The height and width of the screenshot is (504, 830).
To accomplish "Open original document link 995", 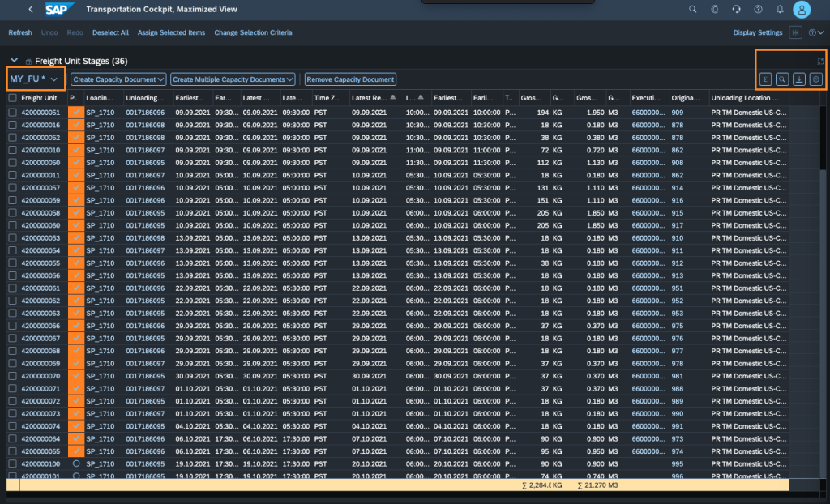I will coord(677,463).
